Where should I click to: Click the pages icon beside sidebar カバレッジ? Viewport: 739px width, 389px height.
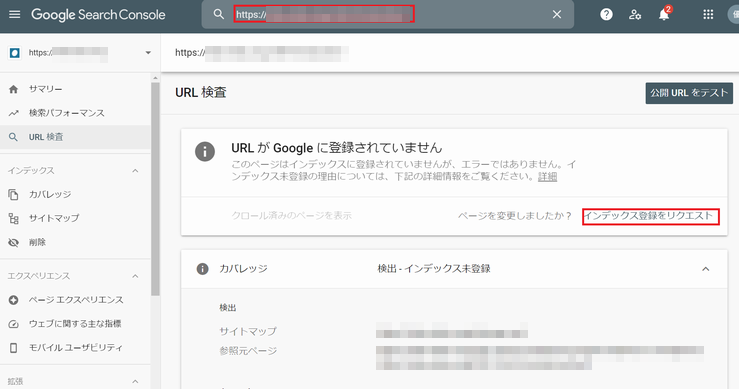click(14, 194)
